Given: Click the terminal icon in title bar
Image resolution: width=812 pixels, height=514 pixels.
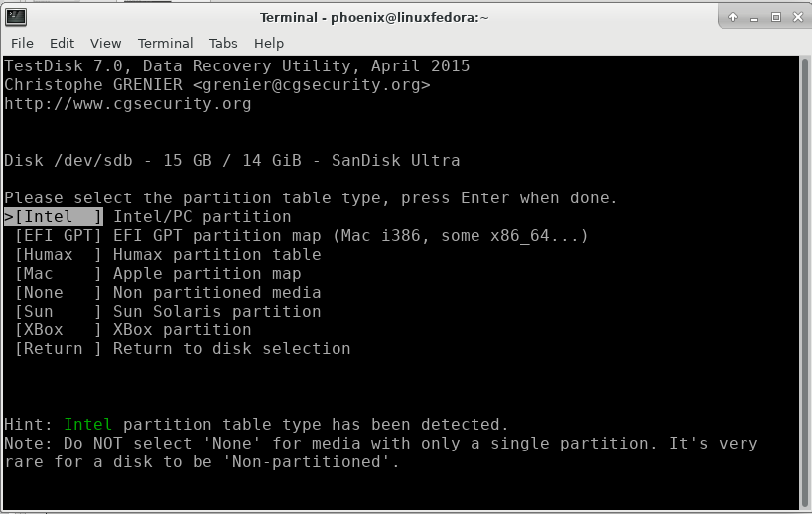Looking at the screenshot, I should click(16, 17).
